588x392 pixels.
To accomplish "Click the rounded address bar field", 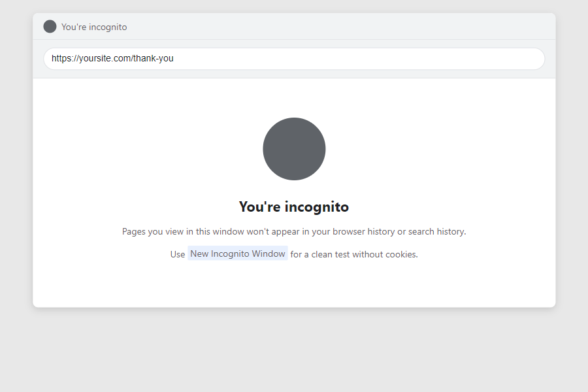I will point(294,58).
